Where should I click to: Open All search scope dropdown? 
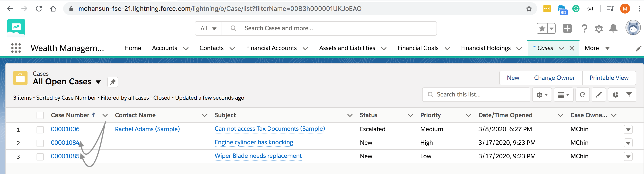208,28
